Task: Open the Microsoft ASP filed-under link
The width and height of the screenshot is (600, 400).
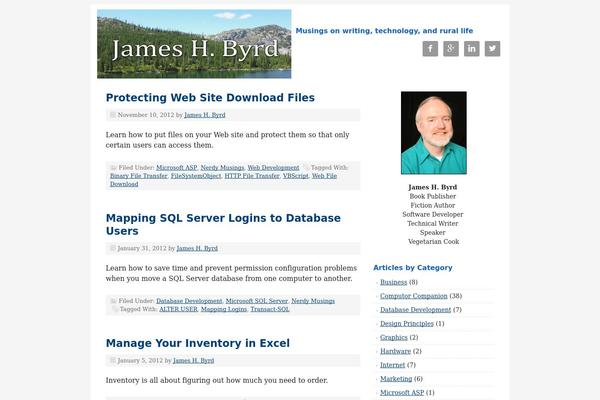Action: [176, 168]
